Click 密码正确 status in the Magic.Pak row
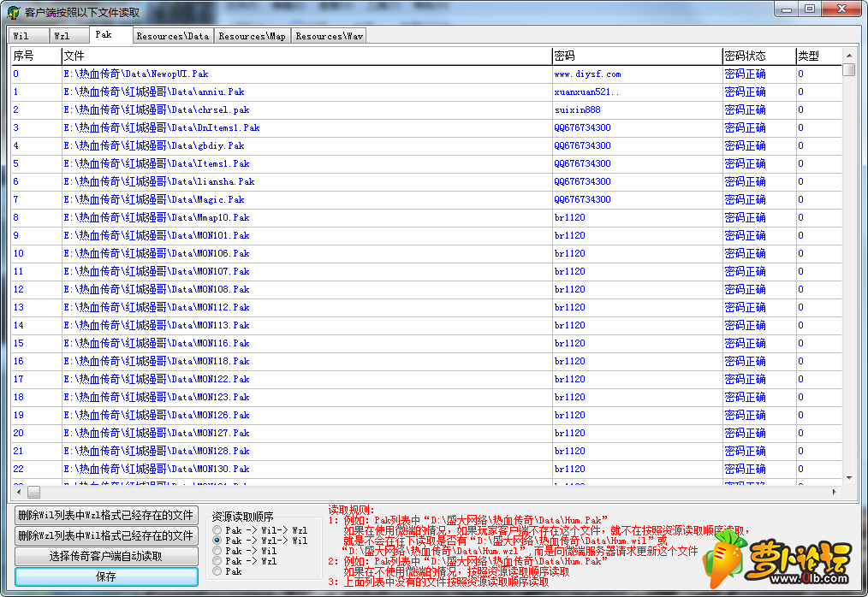This screenshot has width=868, height=597. [x=745, y=200]
